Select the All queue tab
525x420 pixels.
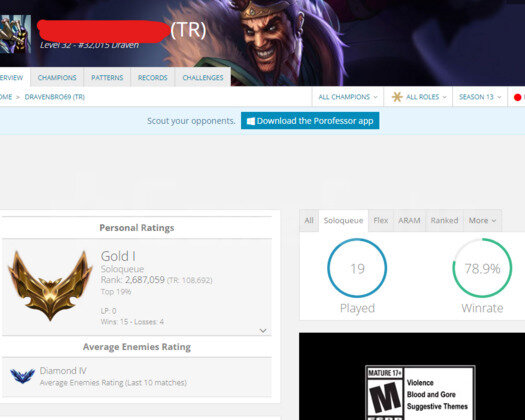tap(309, 220)
